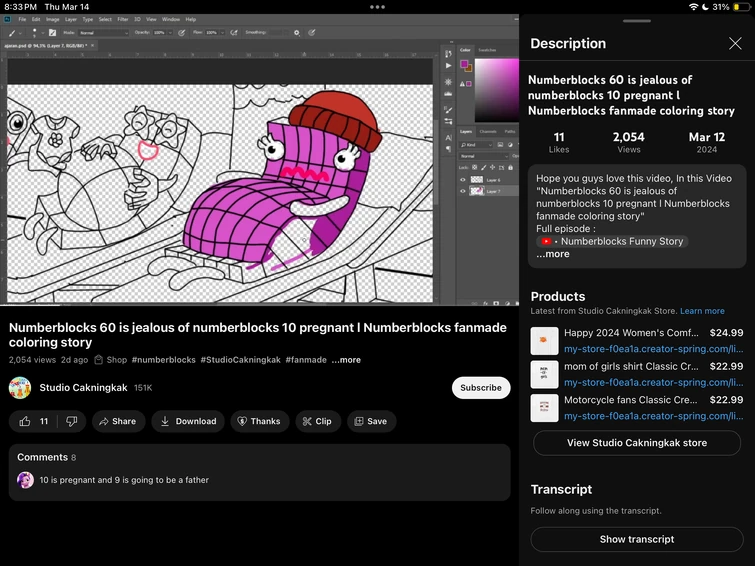
Task: Save the video to a playlist
Action: [370, 421]
